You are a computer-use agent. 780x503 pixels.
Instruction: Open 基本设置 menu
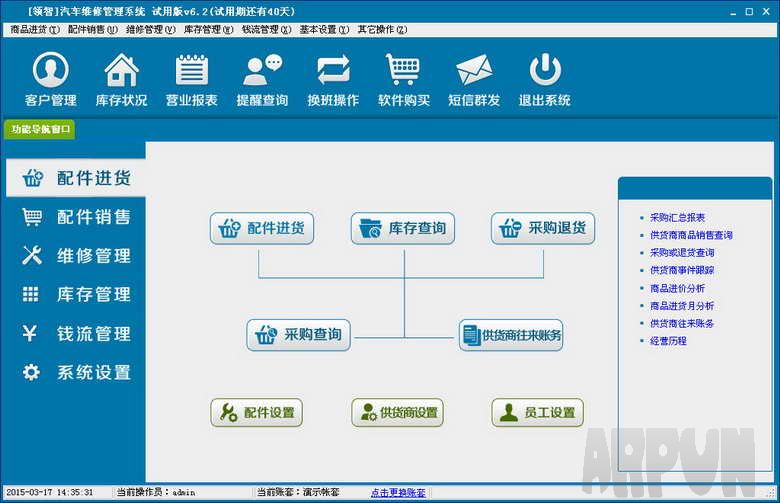coord(324,30)
